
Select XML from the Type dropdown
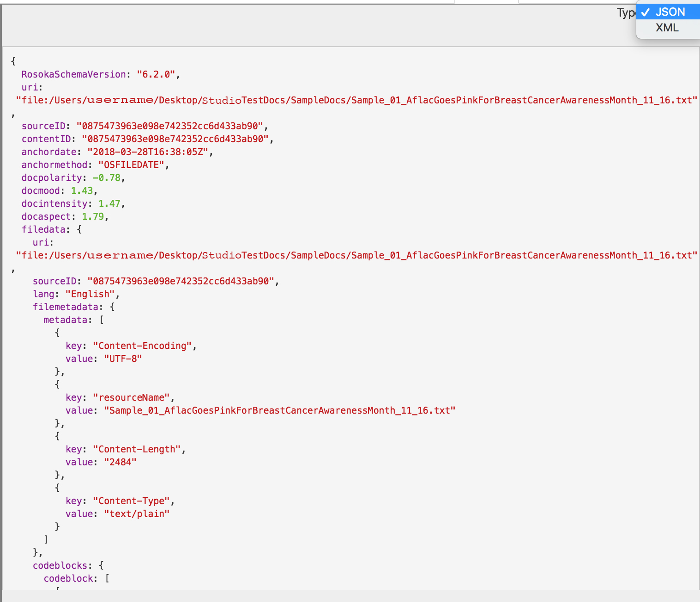pos(667,28)
